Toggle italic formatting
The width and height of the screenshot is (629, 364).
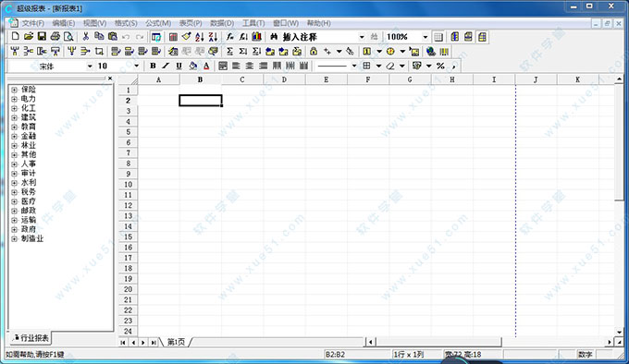coord(166,66)
